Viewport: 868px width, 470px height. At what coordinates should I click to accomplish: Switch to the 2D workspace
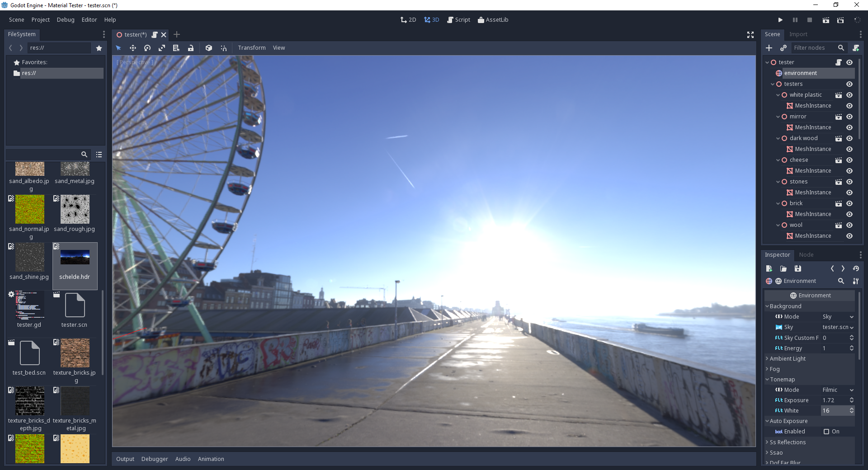408,19
